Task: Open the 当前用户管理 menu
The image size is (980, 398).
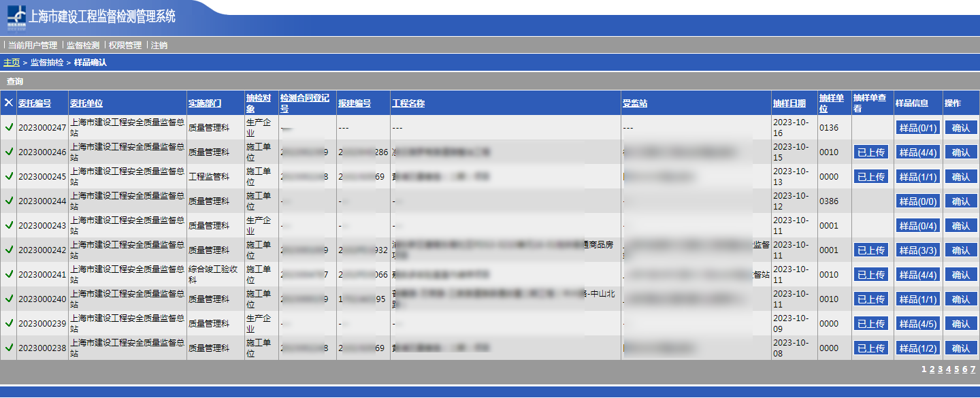Action: (33, 46)
